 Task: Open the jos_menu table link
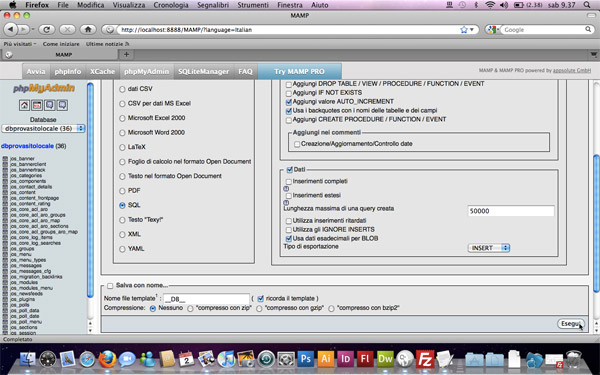tap(21, 254)
